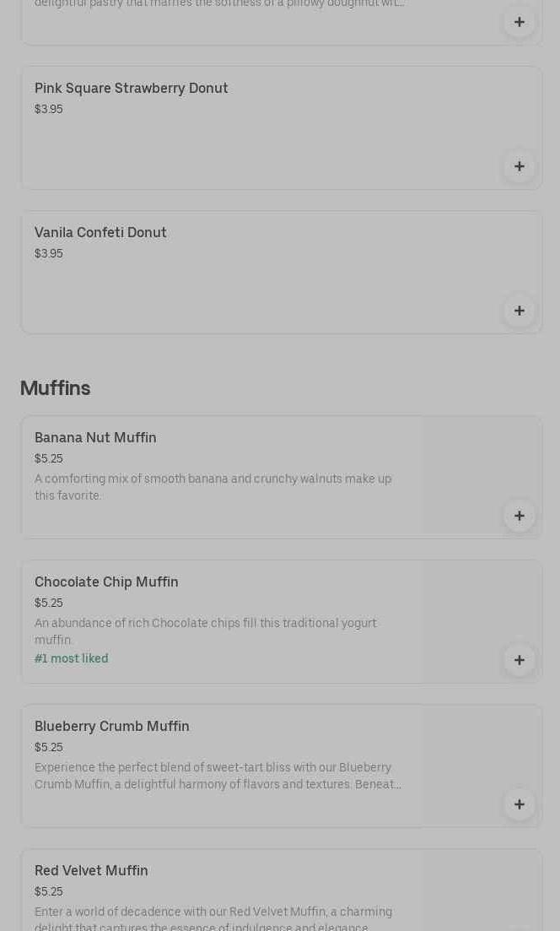Add Chocolate Chip Muffin using plus icon
Image resolution: width=560 pixels, height=931 pixels.
[x=519, y=660]
